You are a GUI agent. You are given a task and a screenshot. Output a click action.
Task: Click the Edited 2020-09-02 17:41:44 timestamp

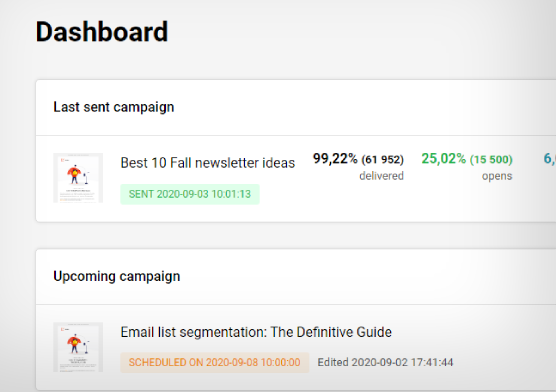tap(385, 362)
